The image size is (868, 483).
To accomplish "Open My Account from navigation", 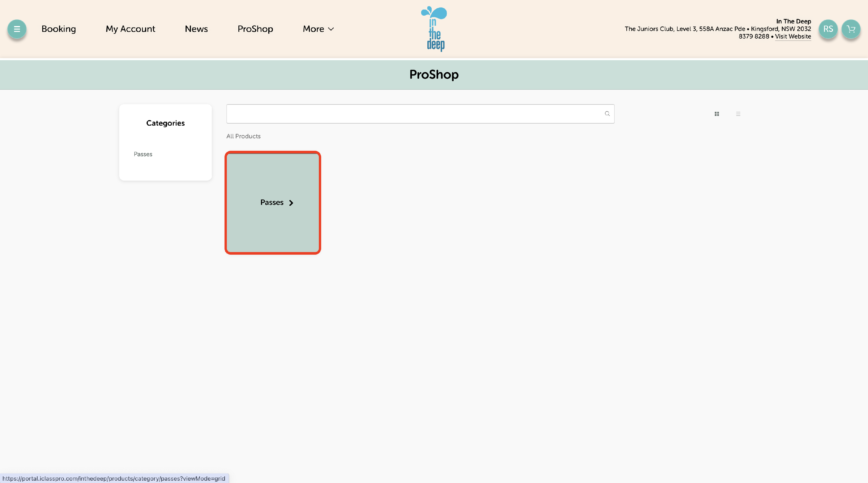I will coord(130,29).
